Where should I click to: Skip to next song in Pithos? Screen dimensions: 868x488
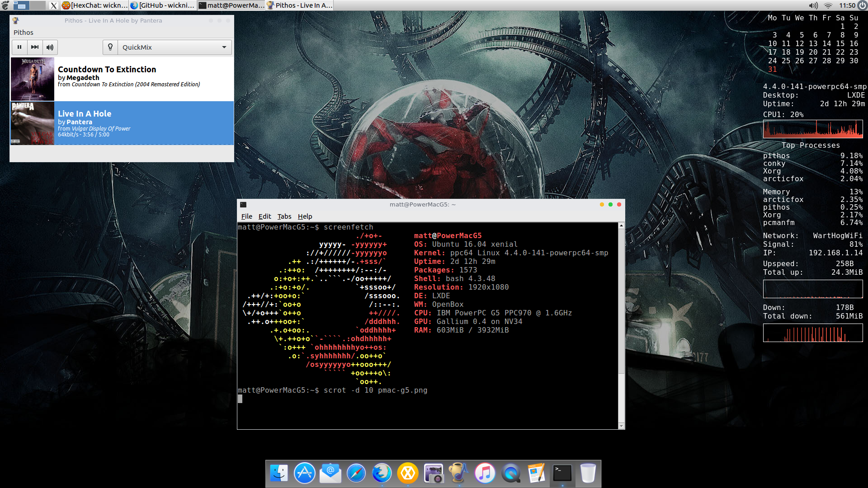(35, 47)
